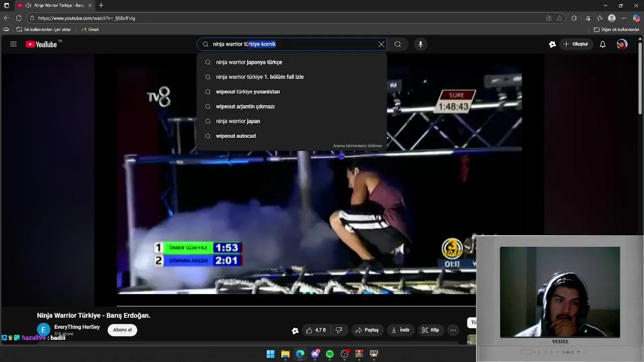Open the sparkle icon left of Oluştur
The image size is (644, 362).
[552, 44]
